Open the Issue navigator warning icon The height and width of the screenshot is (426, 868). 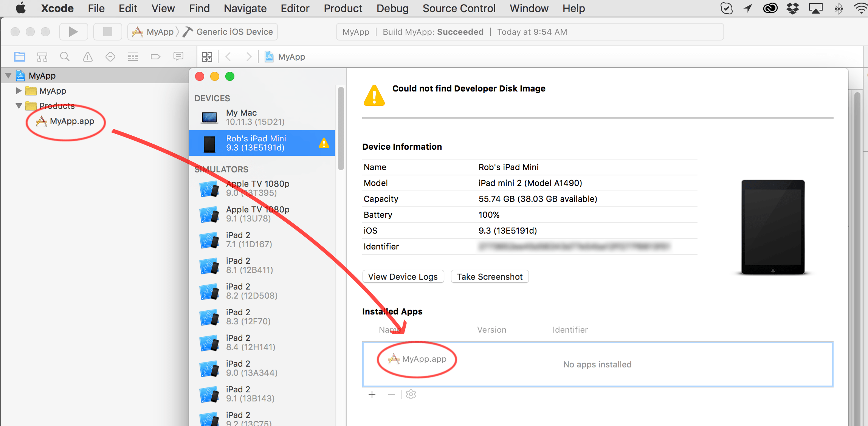pyautogui.click(x=87, y=57)
